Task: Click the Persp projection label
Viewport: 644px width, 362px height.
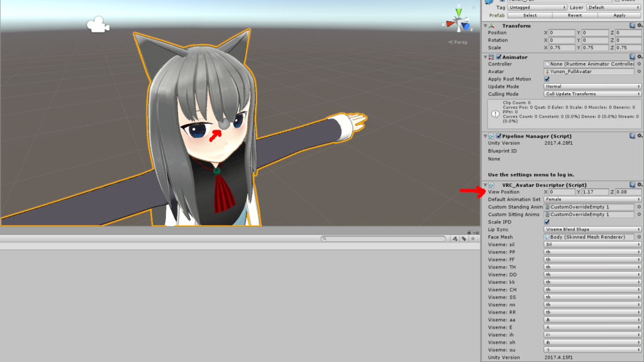Action: (x=458, y=42)
